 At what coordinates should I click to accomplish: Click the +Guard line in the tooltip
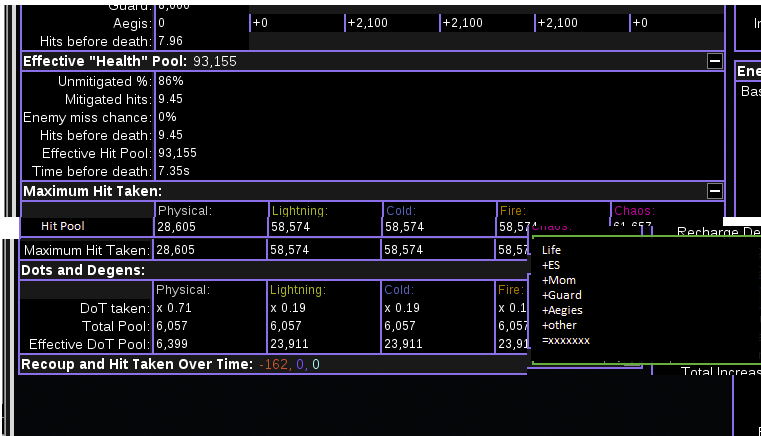562,295
